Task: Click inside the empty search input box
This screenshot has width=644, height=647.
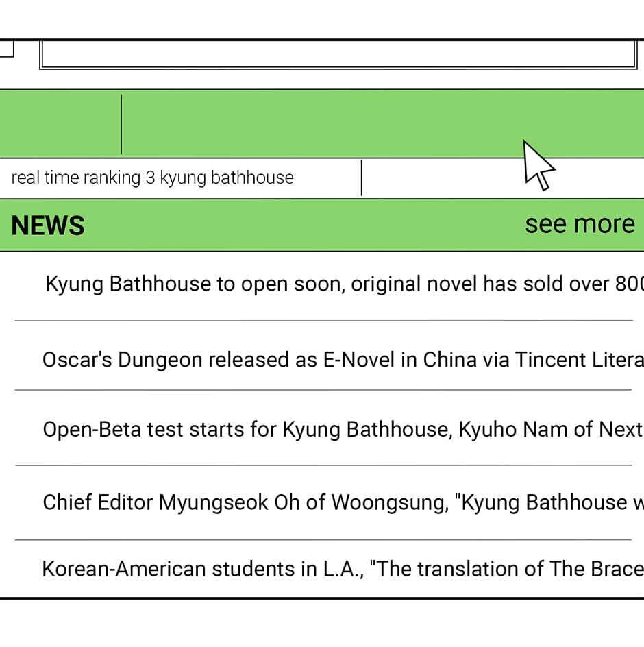Action: [x=338, y=54]
